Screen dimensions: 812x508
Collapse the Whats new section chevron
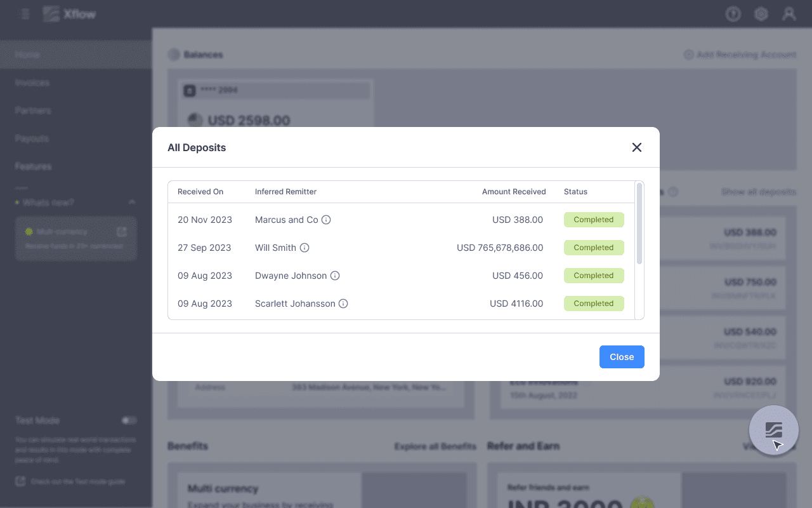[x=132, y=202]
